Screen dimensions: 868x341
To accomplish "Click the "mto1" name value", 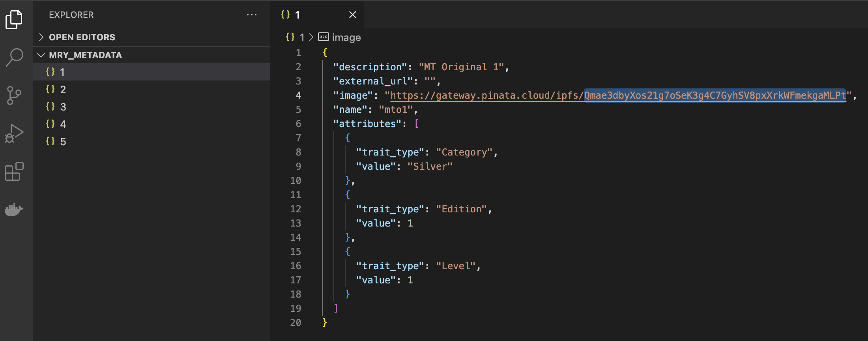I will [x=396, y=109].
